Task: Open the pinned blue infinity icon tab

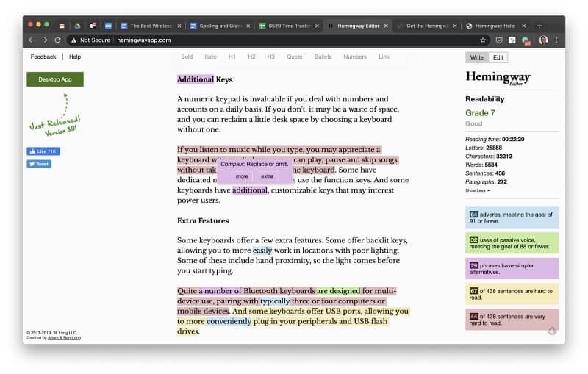Action: [108, 26]
